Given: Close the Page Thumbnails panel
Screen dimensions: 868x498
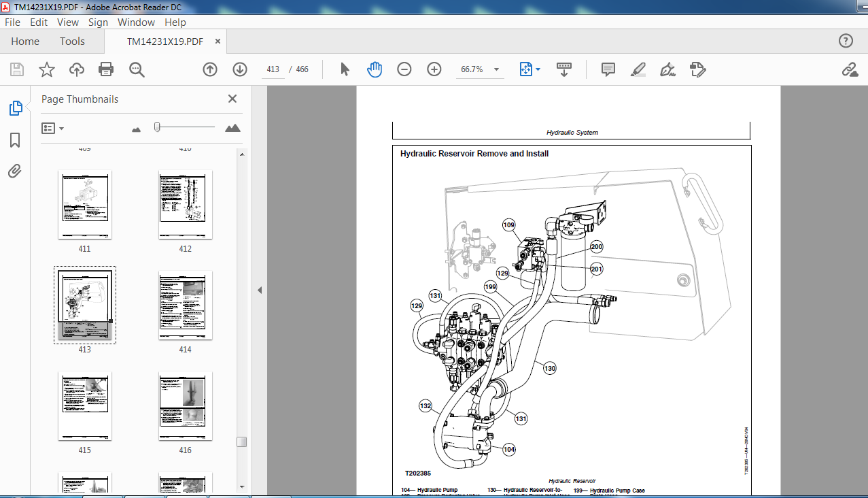Looking at the screenshot, I should click(x=232, y=99).
